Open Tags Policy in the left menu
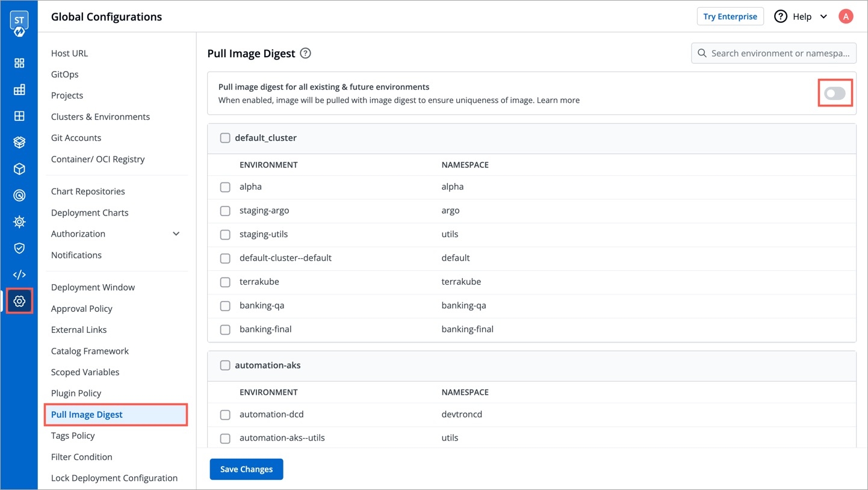Viewport: 868px width, 490px height. [73, 436]
